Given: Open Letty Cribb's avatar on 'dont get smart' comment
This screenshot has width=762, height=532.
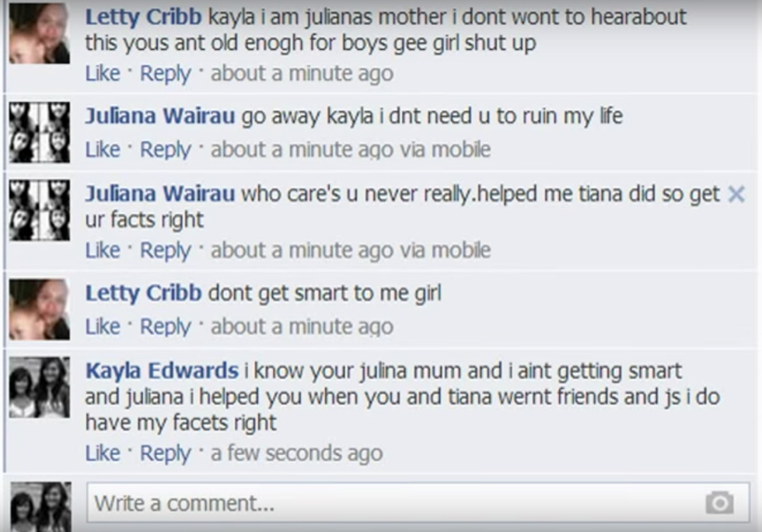Looking at the screenshot, I should click(40, 310).
